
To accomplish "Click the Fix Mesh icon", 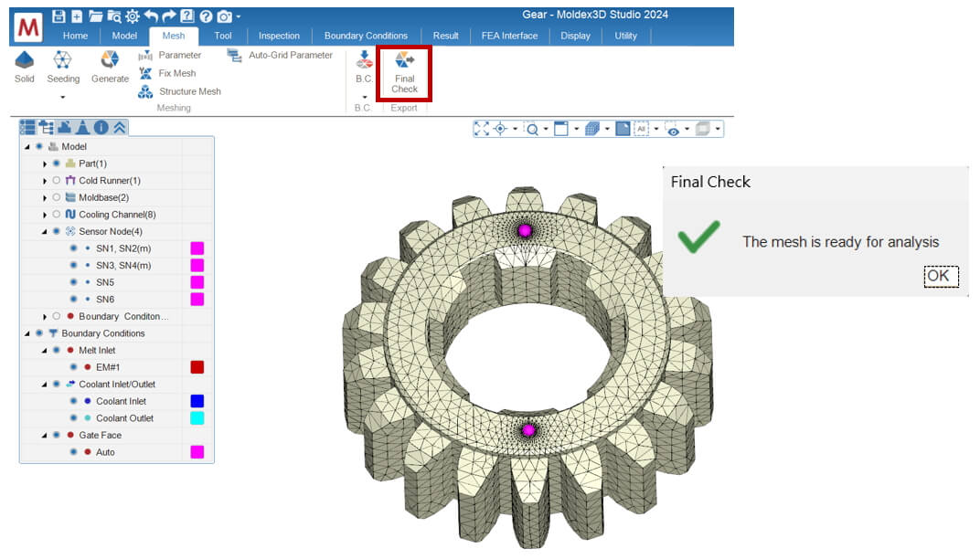I will click(145, 73).
